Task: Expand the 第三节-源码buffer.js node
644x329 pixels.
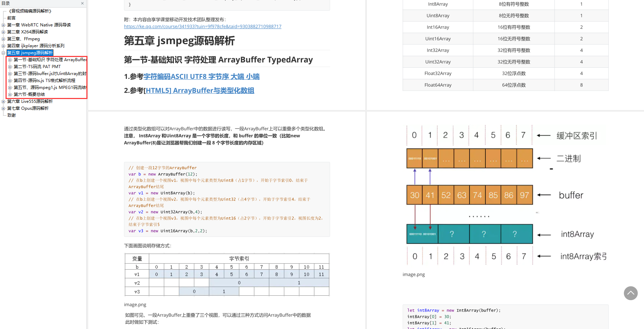Action: point(10,74)
